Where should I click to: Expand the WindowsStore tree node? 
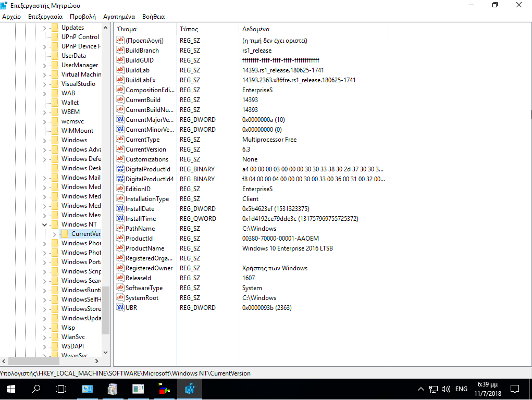[x=44, y=309]
